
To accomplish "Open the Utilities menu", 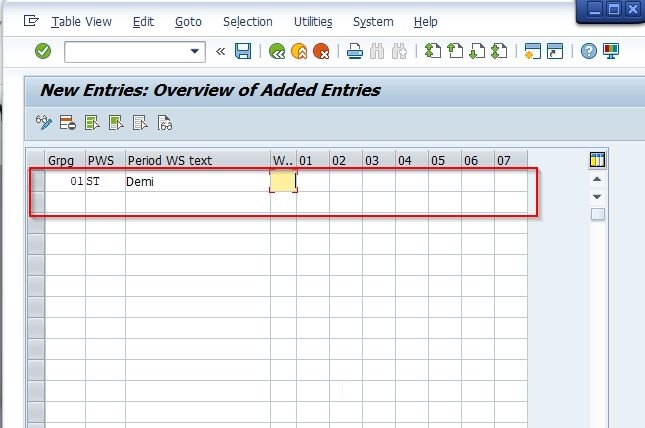I will click(313, 21).
